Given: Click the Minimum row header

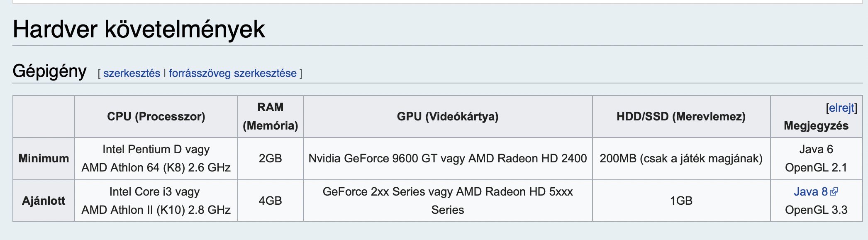Looking at the screenshot, I should [44, 159].
